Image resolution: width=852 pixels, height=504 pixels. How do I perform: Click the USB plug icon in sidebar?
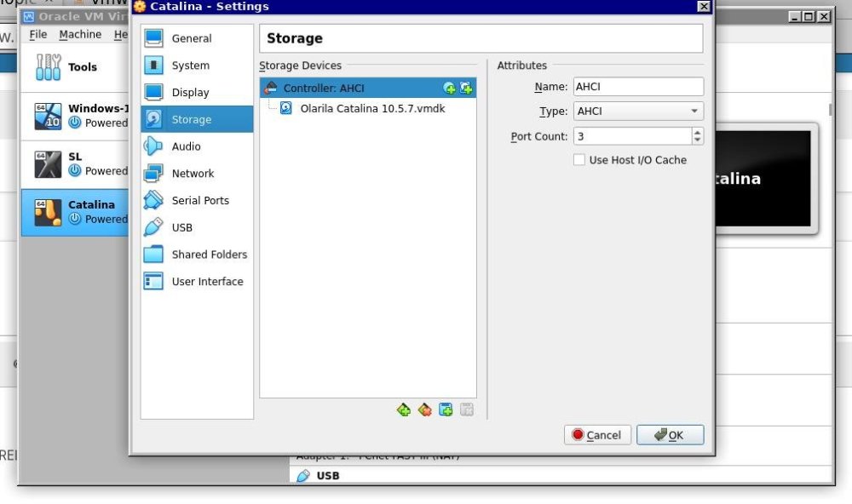(x=153, y=227)
